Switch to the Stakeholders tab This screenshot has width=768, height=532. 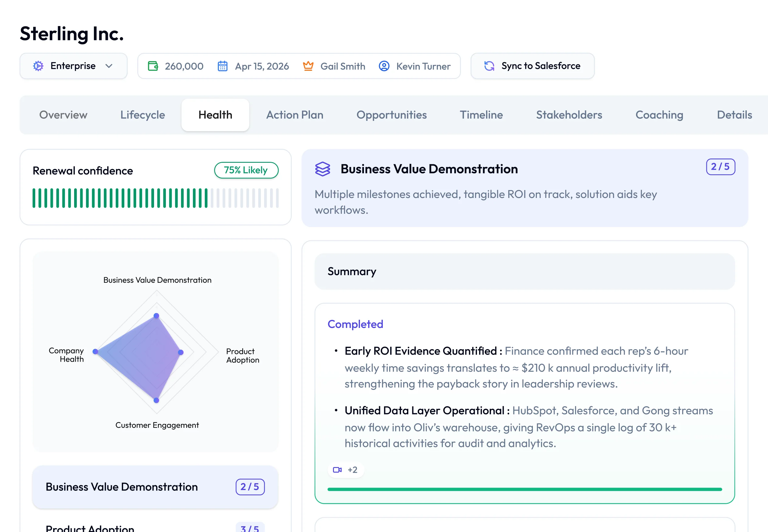(569, 115)
